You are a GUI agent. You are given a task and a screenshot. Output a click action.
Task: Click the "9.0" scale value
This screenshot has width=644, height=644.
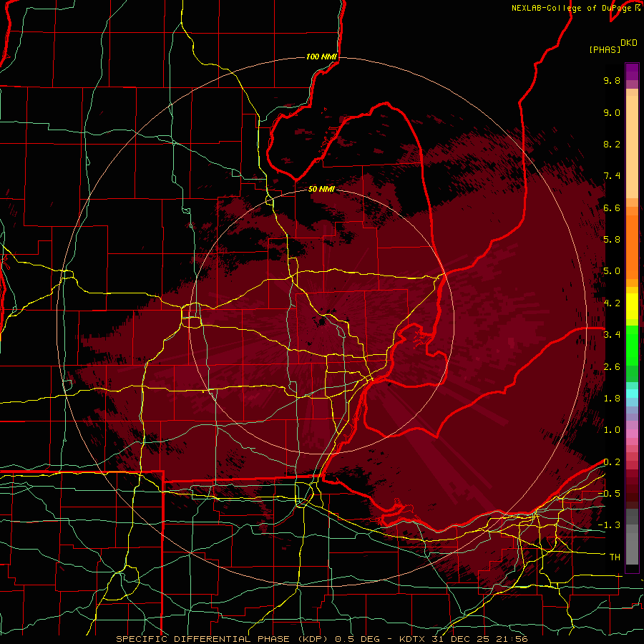pos(612,112)
